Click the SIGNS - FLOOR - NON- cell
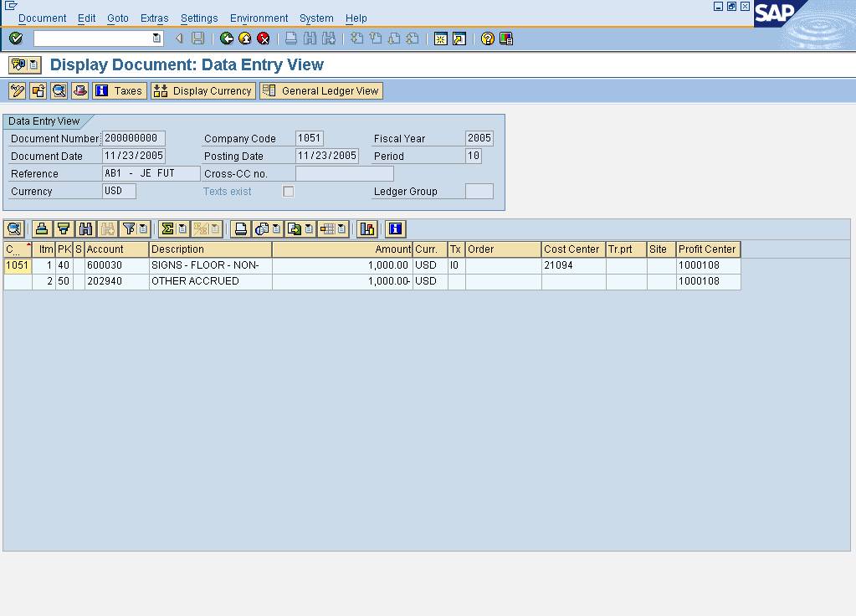Image resolution: width=856 pixels, height=616 pixels. coord(210,265)
